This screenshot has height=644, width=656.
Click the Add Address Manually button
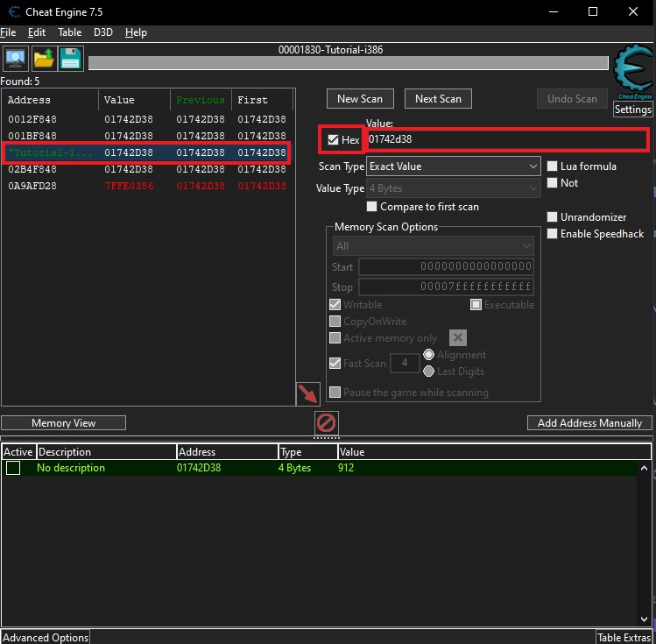(x=589, y=423)
